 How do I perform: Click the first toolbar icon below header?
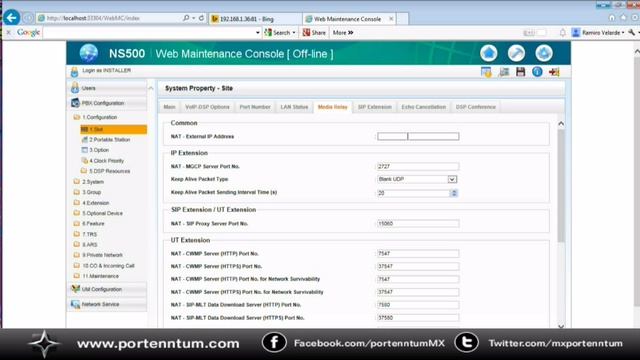coord(486,72)
